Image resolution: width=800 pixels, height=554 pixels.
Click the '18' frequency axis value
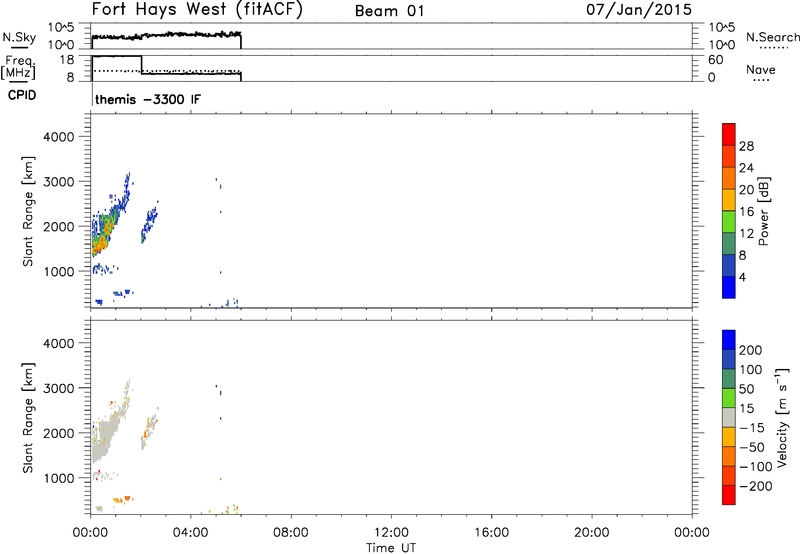(67, 60)
